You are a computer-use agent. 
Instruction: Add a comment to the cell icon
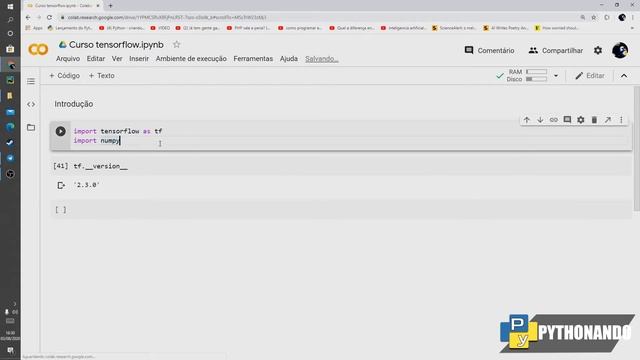tap(567, 120)
